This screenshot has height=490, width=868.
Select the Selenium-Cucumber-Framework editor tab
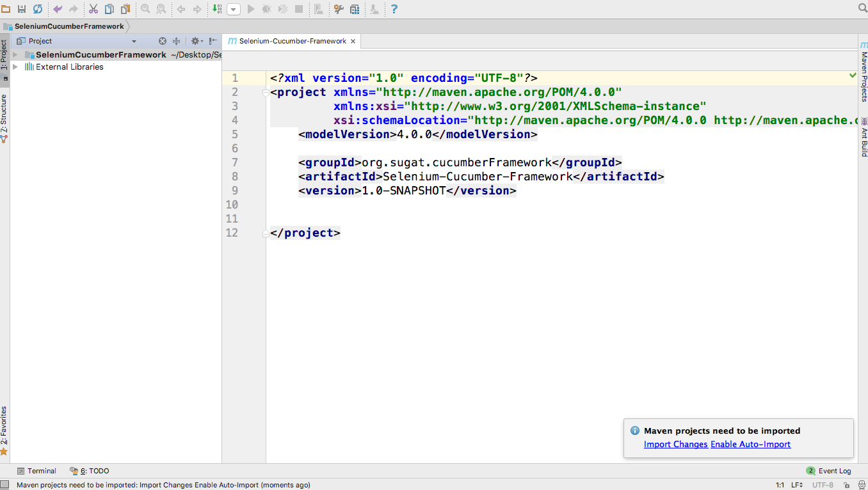293,41
